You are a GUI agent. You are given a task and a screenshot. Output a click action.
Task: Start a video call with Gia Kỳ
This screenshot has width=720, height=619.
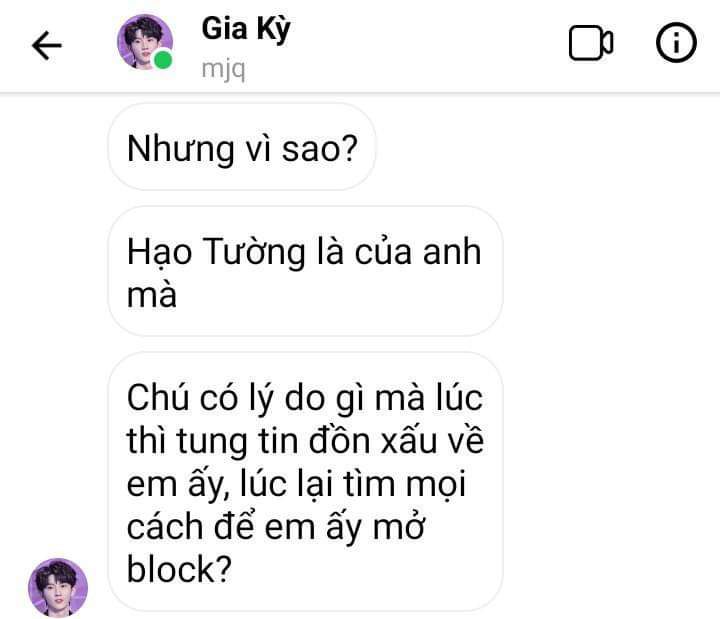(x=591, y=43)
